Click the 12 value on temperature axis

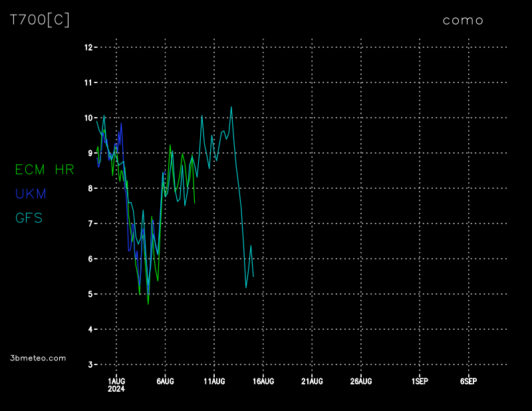(x=88, y=47)
